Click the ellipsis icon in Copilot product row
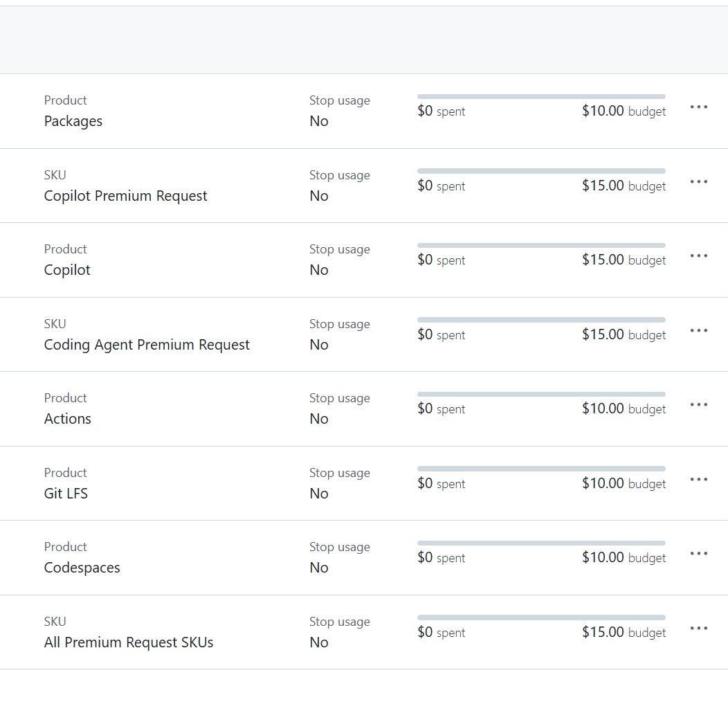Image resolution: width=728 pixels, height=702 pixels. (698, 256)
